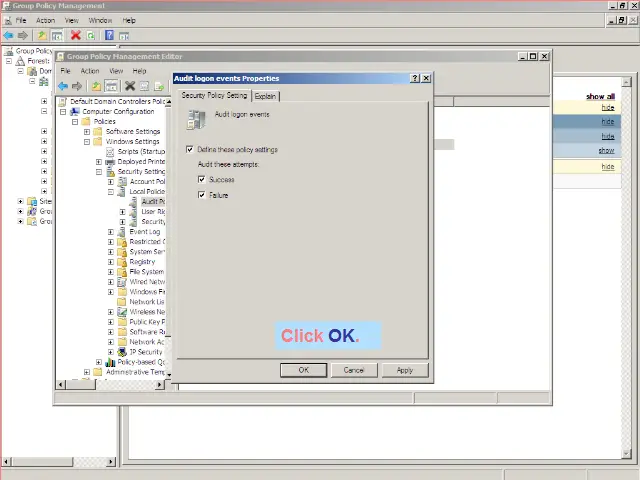
Task: Click Editor tree horizontal scrollbar left arrow
Action: [61, 384]
